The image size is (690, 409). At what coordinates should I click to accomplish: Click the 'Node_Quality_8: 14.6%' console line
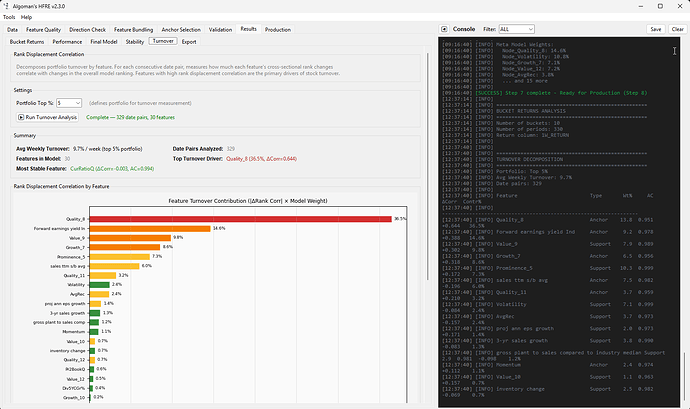pos(504,51)
